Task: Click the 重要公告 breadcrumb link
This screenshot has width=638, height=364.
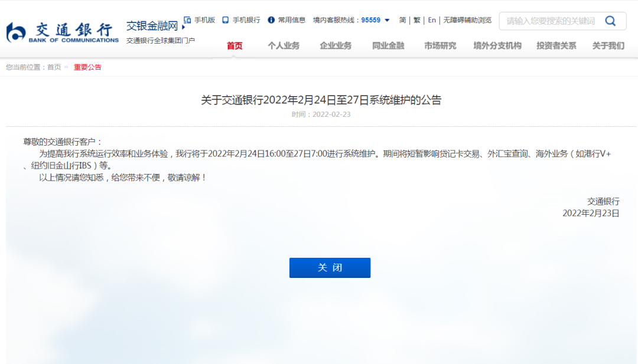Action: [x=87, y=67]
